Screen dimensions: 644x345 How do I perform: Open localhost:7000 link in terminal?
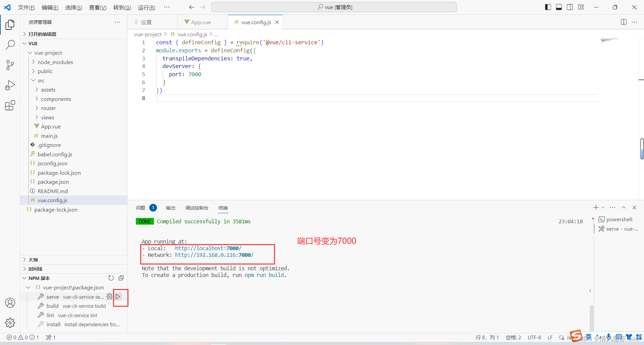(208, 248)
